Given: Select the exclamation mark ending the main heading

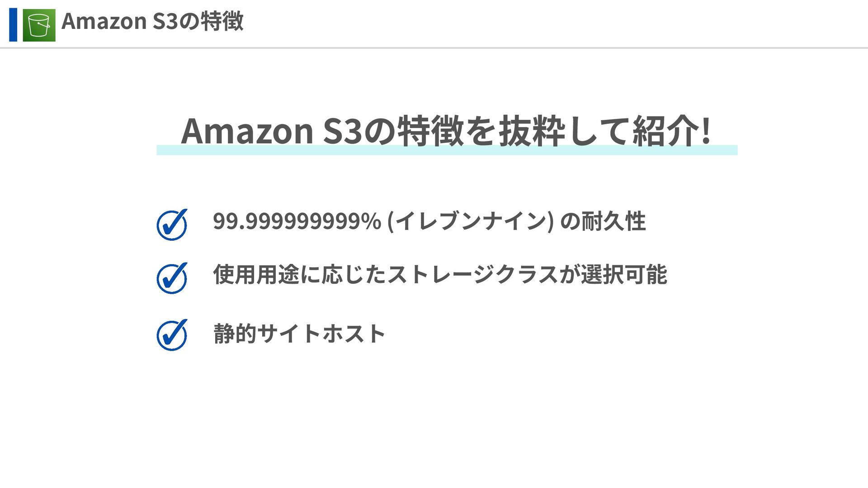Looking at the screenshot, I should point(706,131).
